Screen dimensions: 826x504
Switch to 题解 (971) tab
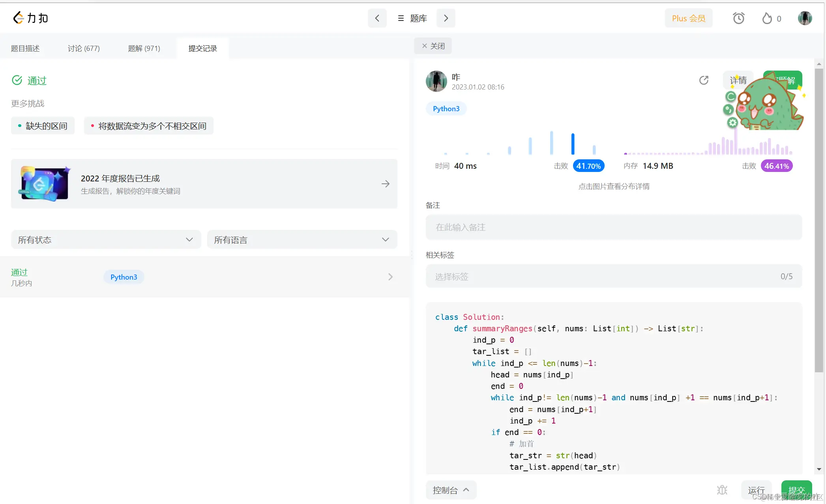tap(144, 49)
